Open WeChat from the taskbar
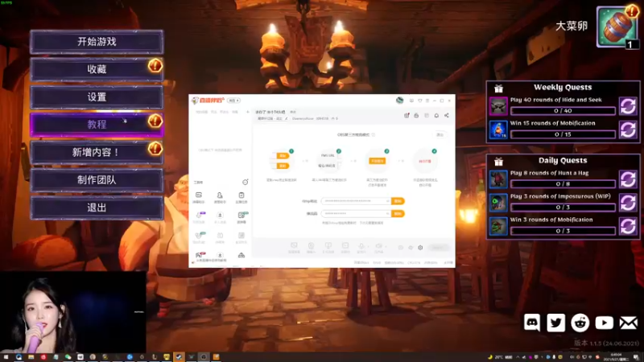 point(68,357)
